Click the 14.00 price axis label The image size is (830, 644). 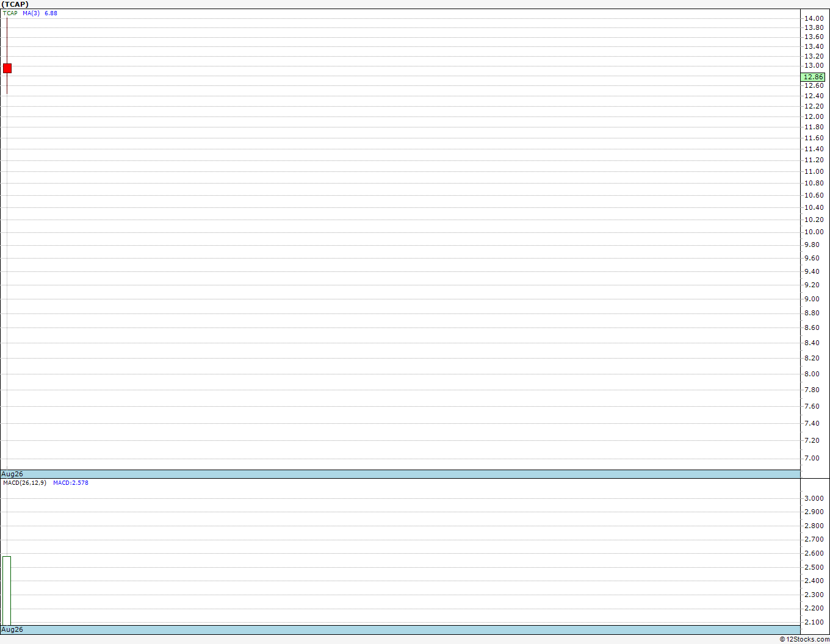(814, 18)
